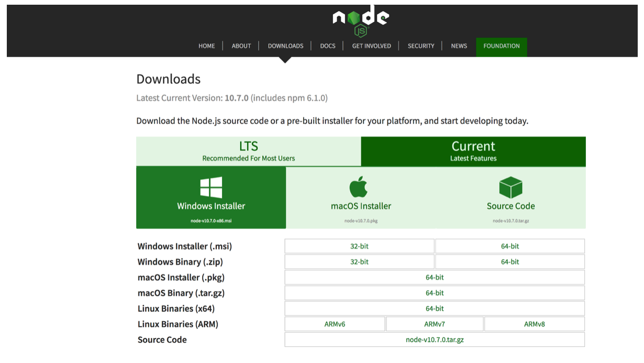Click node-v10.7.0.tar.gz under Source Code tile
The height and width of the screenshot is (363, 644).
pyautogui.click(x=511, y=221)
